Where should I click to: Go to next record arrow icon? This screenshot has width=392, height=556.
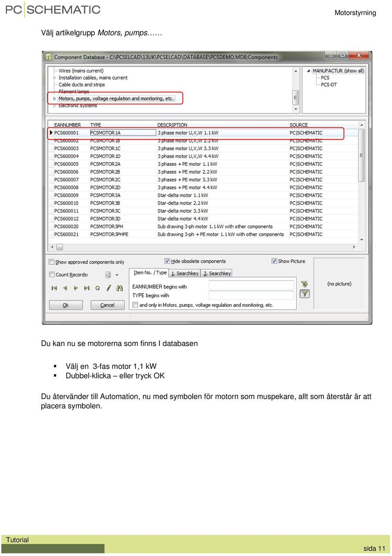76,288
